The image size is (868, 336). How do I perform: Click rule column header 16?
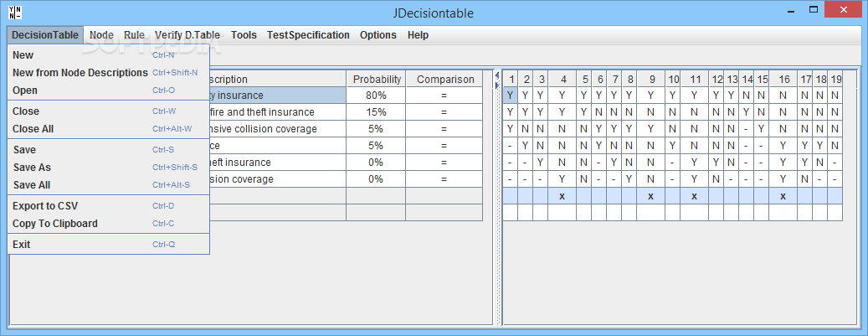(x=783, y=80)
